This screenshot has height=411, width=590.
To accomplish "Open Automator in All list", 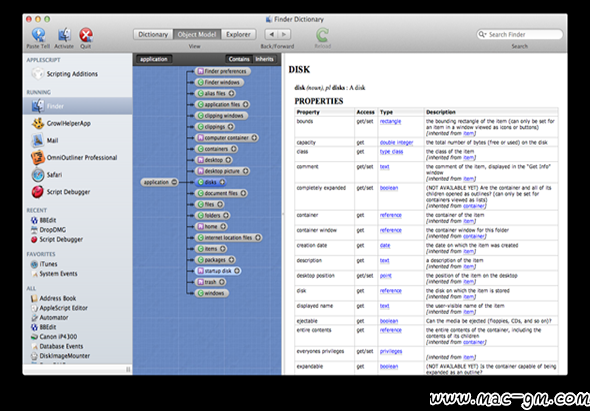I will click(49, 317).
